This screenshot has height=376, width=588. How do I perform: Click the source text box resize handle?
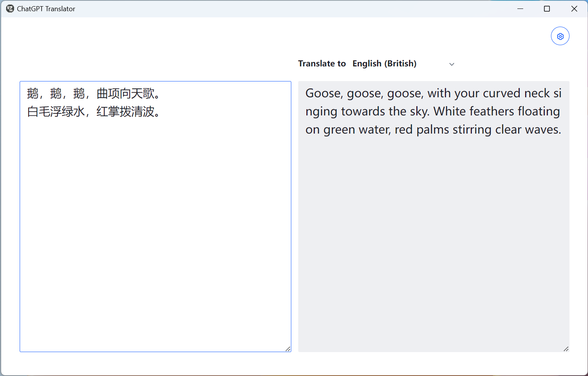(x=288, y=349)
